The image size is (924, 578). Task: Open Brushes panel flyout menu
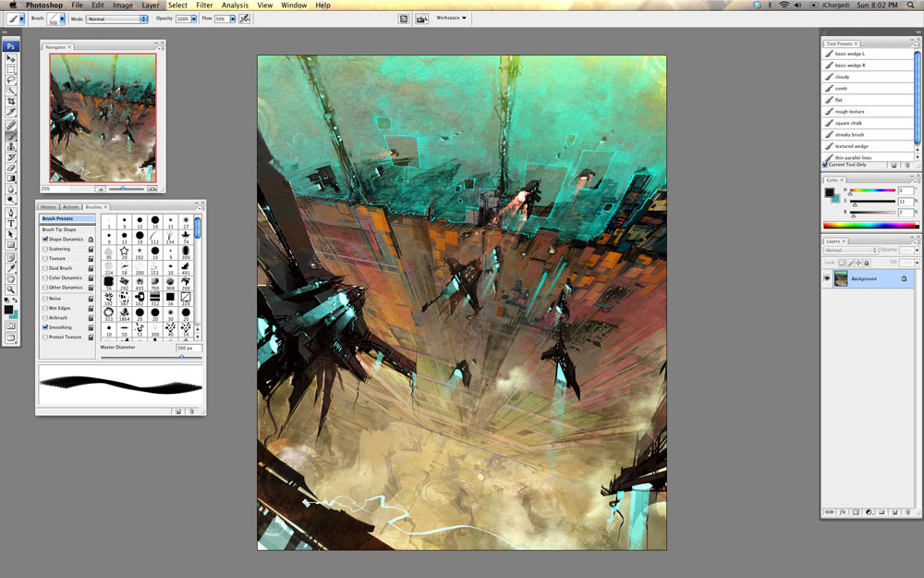point(200,207)
